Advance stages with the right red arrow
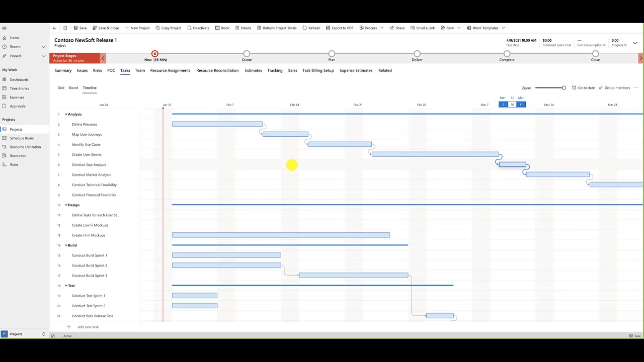The image size is (644, 362). [x=640, y=58]
